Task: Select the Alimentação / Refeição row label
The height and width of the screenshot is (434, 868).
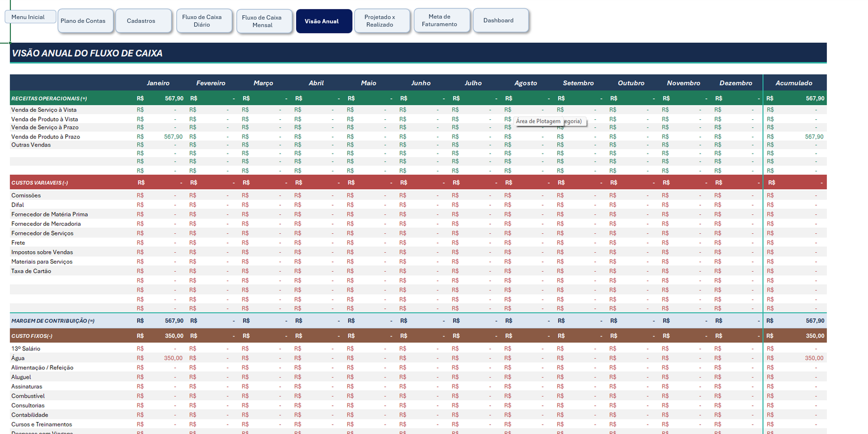Action: click(42, 368)
